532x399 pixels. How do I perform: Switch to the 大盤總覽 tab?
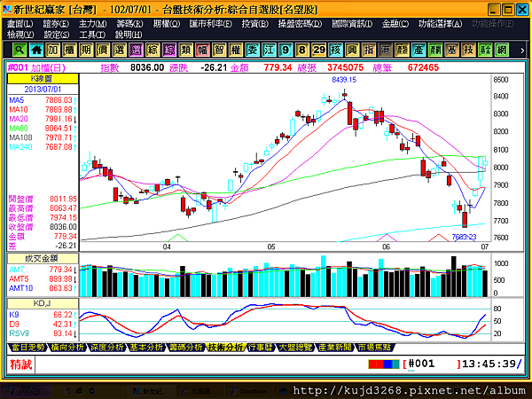pyautogui.click(x=295, y=348)
